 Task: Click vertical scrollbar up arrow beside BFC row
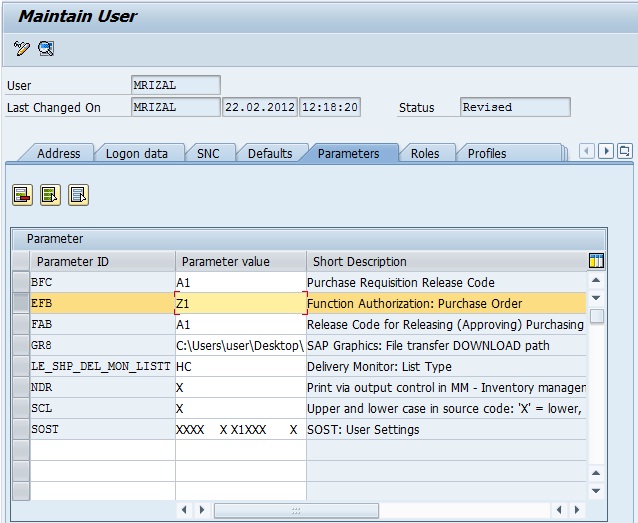click(596, 282)
